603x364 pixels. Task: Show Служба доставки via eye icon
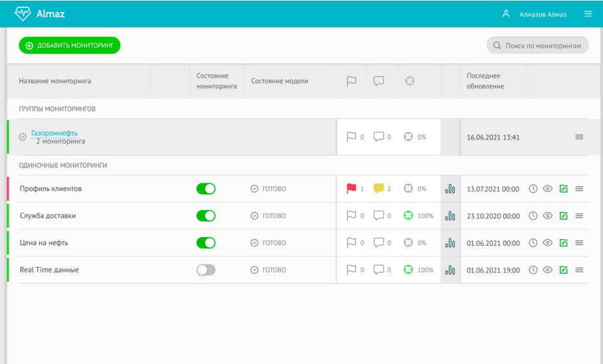pyautogui.click(x=548, y=216)
